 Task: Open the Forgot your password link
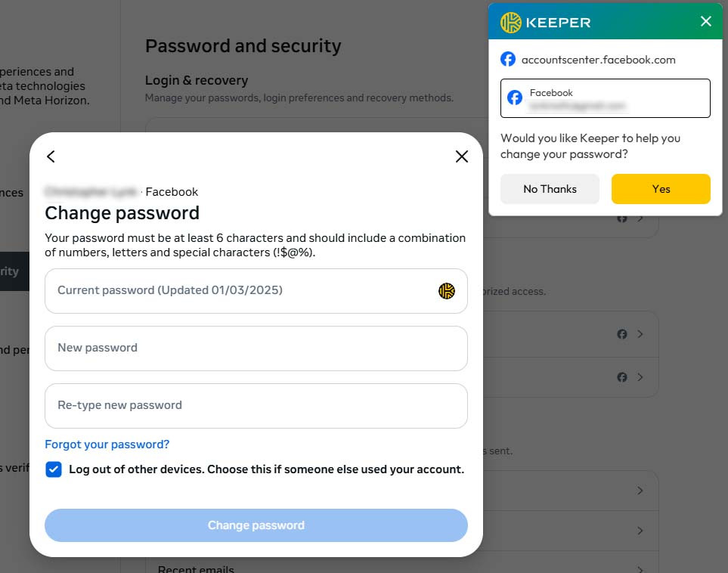click(x=107, y=444)
